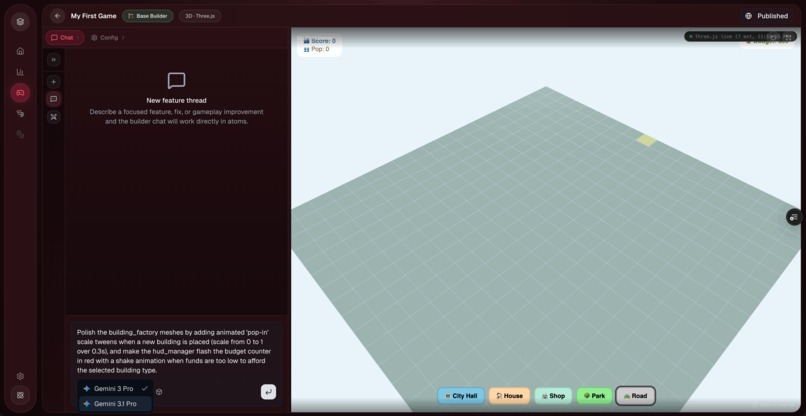Open the bar chart analytics sidebar icon
This screenshot has width=806, height=416.
(x=20, y=72)
